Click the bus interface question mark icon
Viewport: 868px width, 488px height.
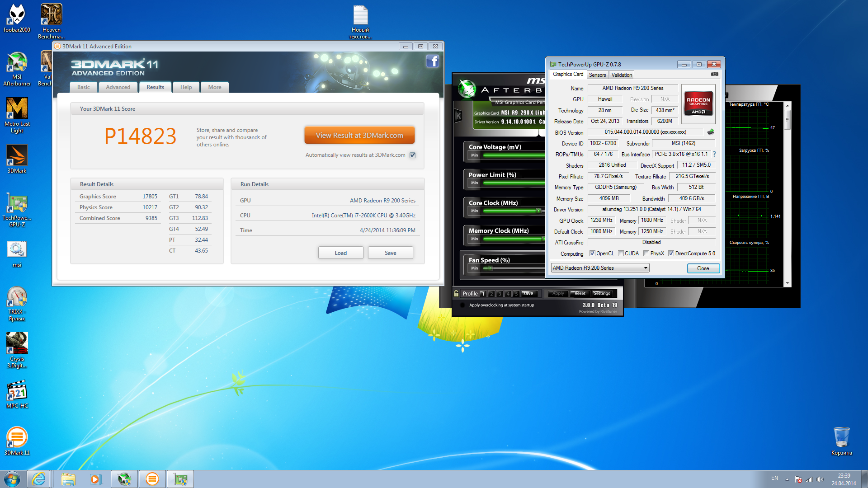714,154
